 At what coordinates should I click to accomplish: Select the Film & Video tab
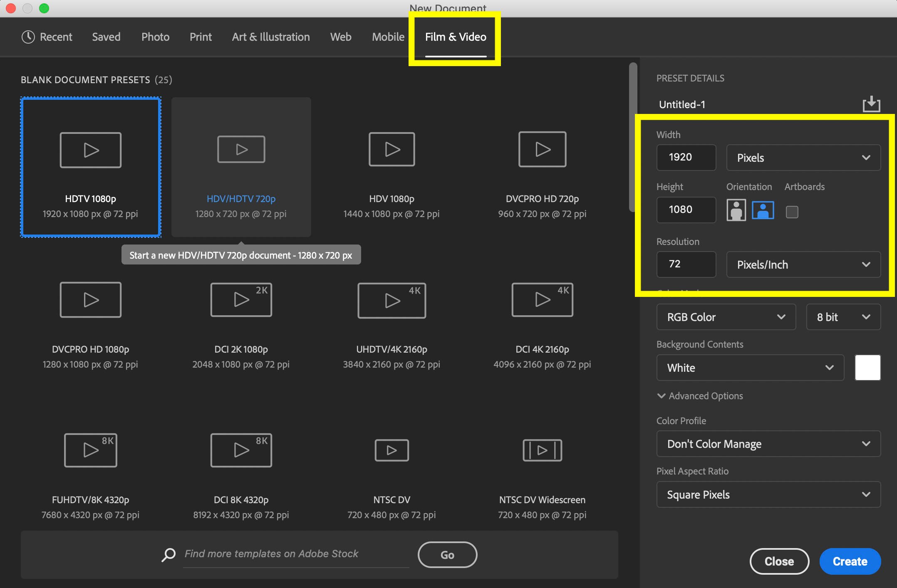point(456,37)
